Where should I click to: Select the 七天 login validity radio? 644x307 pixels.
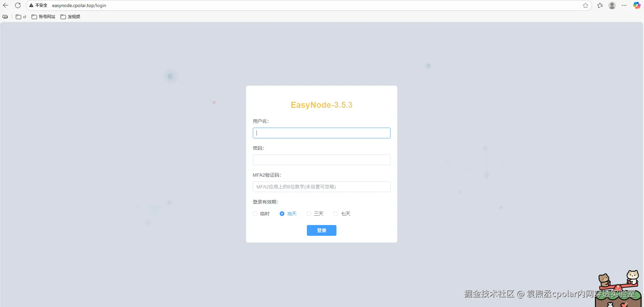pos(336,214)
